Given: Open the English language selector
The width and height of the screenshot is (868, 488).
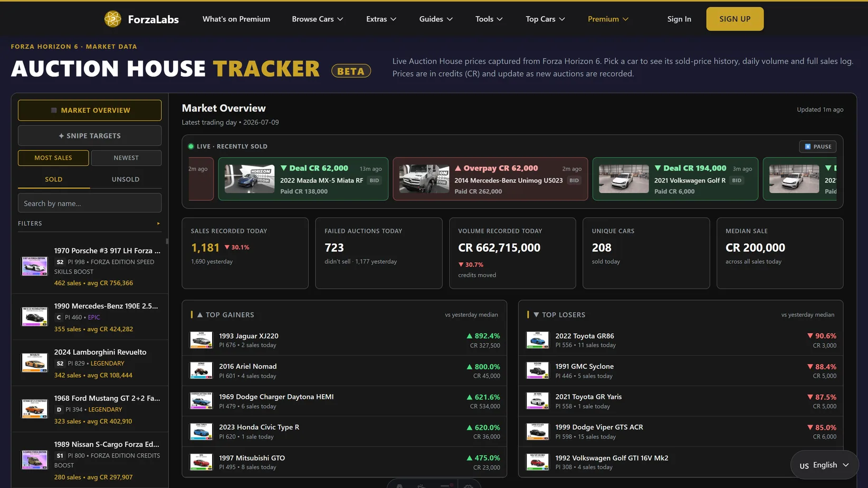Looking at the screenshot, I should click(x=824, y=465).
